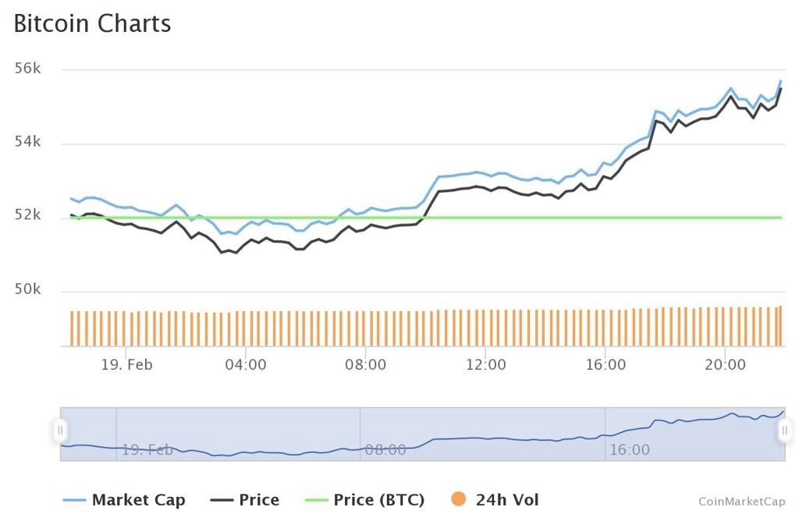This screenshot has width=799, height=532.
Task: Click the Bitcoin Charts heading
Action: click(92, 23)
